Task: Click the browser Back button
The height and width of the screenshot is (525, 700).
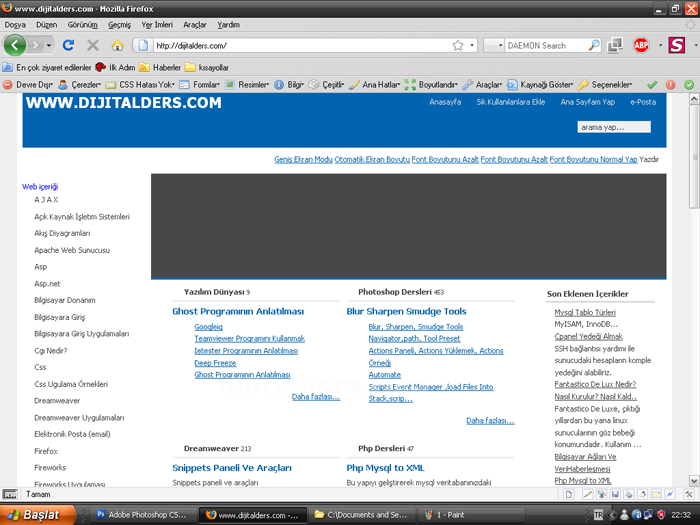Action: pyautogui.click(x=16, y=45)
